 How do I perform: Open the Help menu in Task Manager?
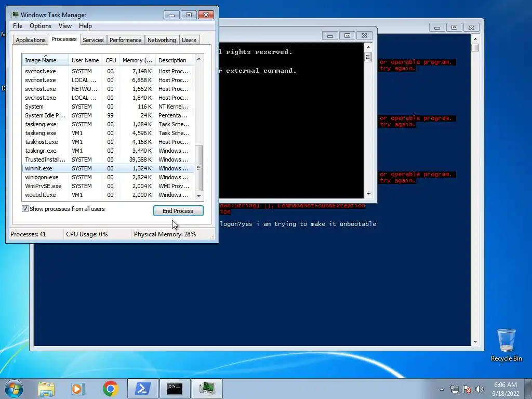[85, 26]
